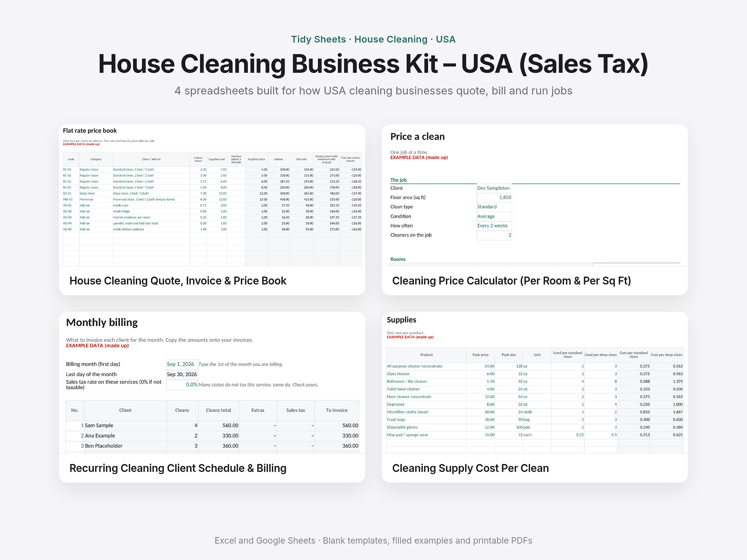747x560 pixels.
Task: Select the Billing month cell 'Sep 1, 2026'
Action: [x=182, y=364]
